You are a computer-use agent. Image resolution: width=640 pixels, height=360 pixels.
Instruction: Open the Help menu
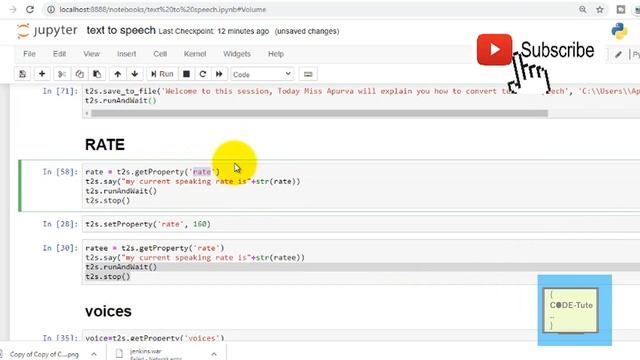tap(276, 54)
